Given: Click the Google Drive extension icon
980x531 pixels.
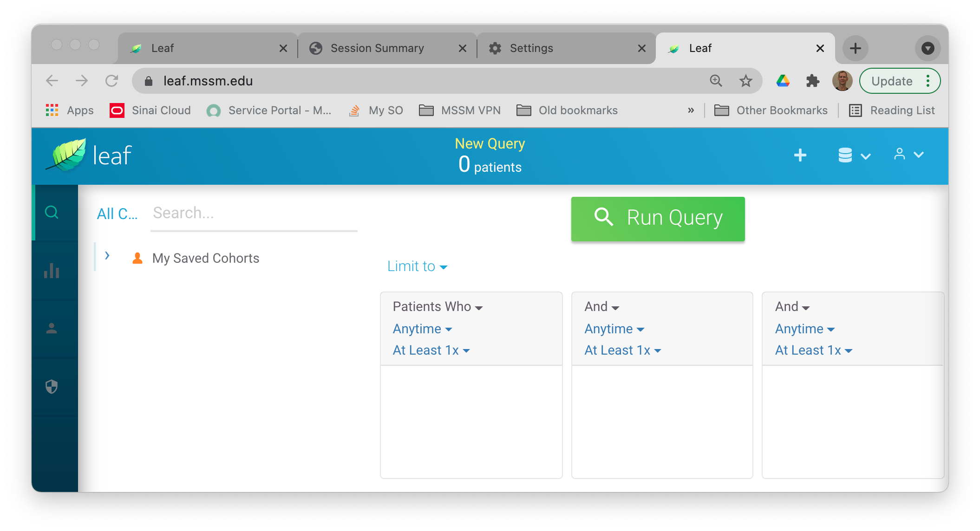Looking at the screenshot, I should (783, 81).
